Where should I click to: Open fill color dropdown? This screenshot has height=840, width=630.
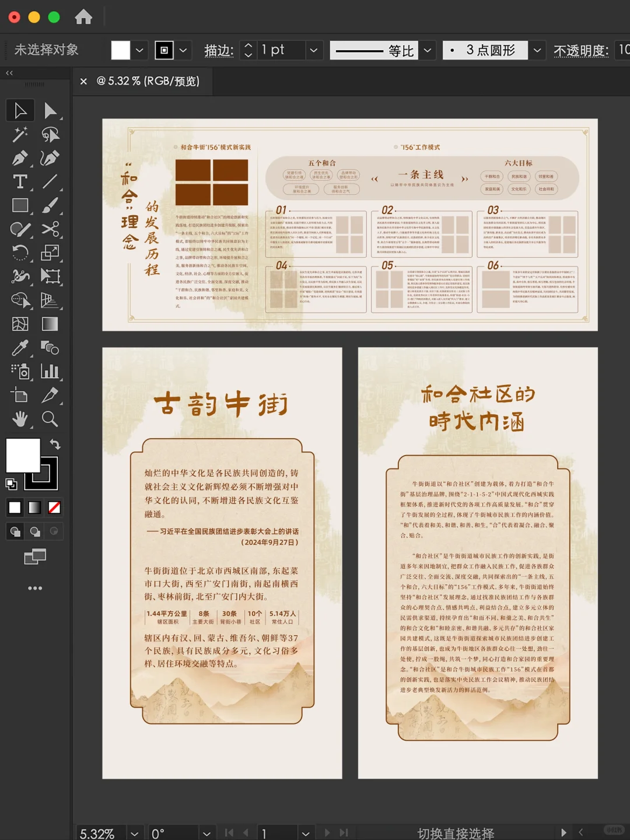point(139,50)
